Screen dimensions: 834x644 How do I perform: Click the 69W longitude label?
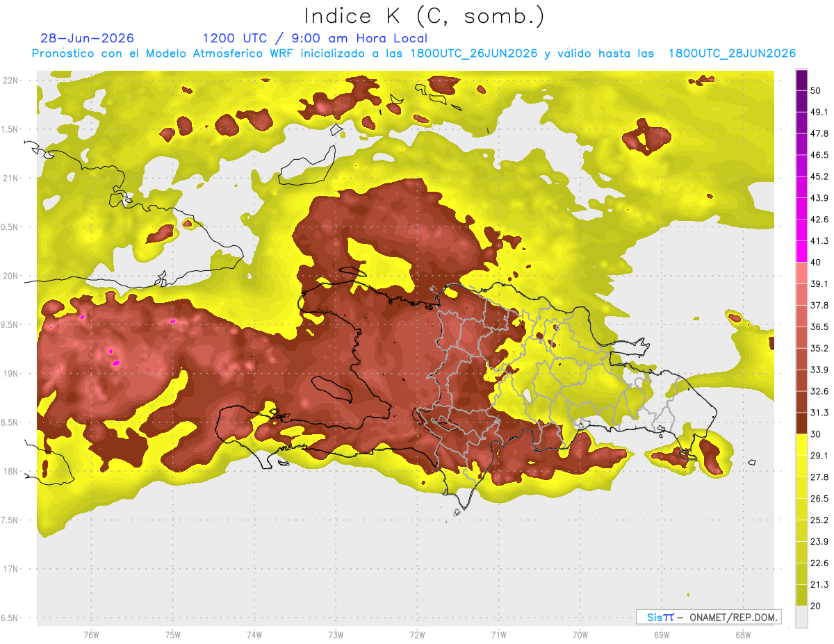[661, 634]
